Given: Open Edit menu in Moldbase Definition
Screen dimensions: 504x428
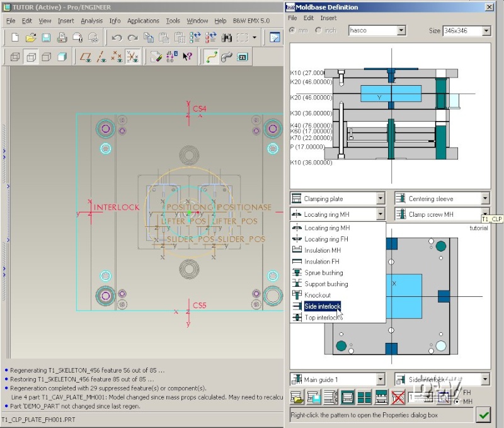Looking at the screenshot, I should click(309, 18).
